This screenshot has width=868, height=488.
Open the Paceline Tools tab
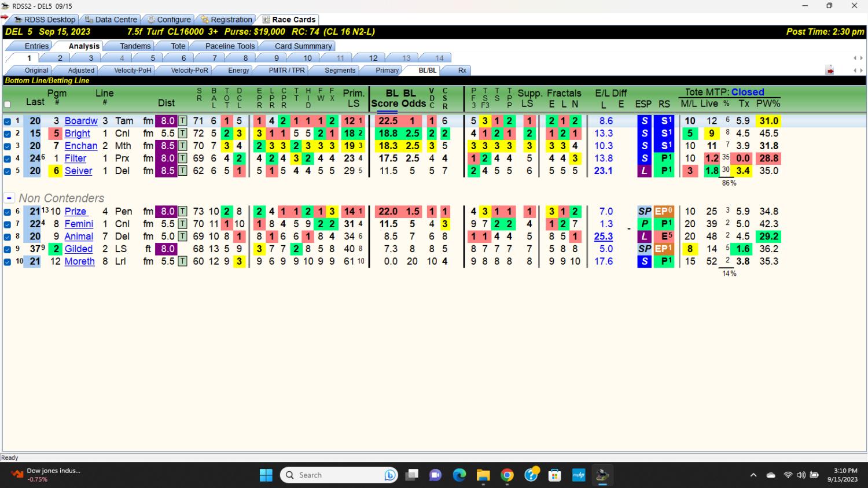(230, 46)
